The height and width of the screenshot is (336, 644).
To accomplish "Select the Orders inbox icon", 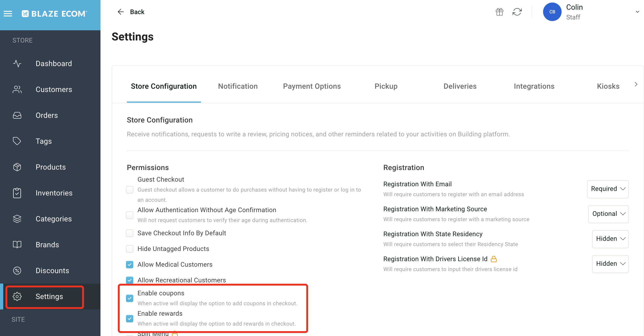I will point(17,115).
